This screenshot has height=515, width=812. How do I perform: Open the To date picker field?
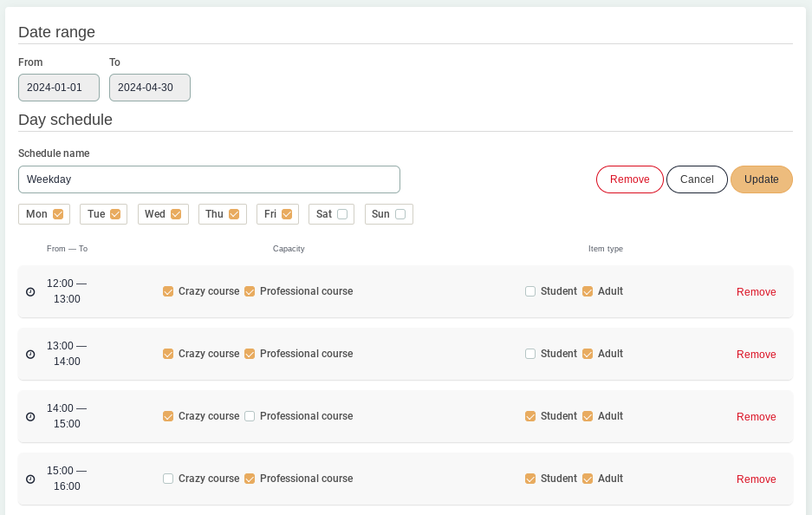pyautogui.click(x=150, y=88)
